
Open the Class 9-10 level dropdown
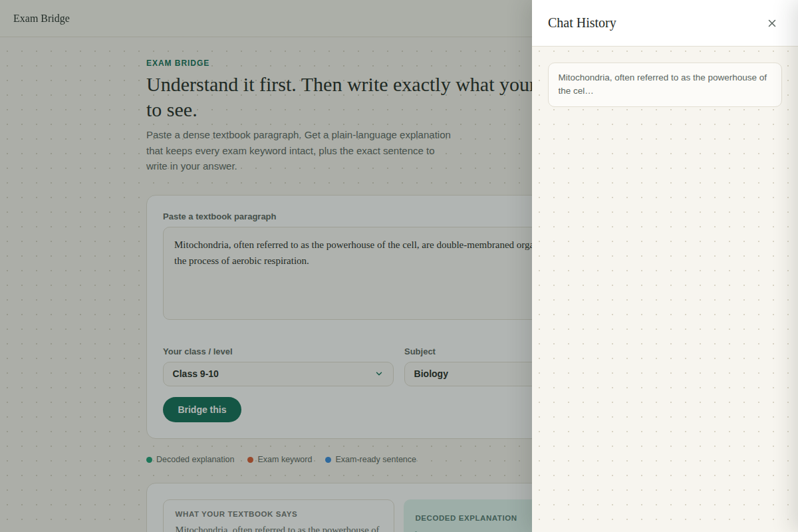[x=278, y=374]
